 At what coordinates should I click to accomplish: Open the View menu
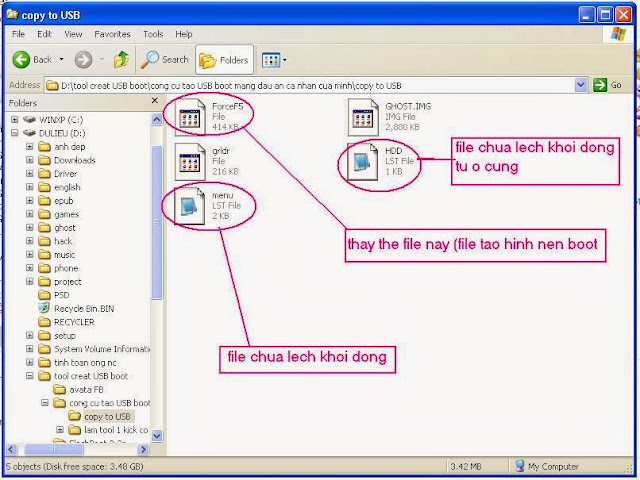(x=73, y=34)
